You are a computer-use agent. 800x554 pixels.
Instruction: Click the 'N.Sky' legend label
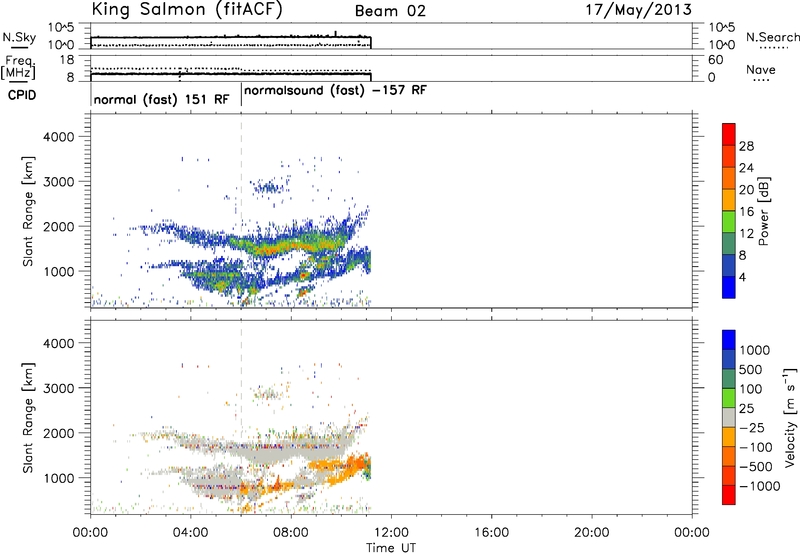(19, 37)
